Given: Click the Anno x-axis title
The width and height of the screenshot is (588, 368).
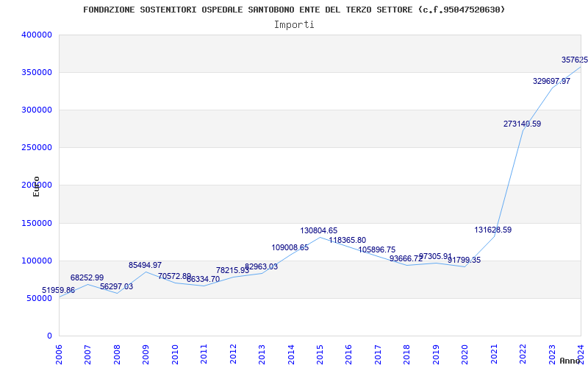Looking at the screenshot, I should (x=570, y=361).
